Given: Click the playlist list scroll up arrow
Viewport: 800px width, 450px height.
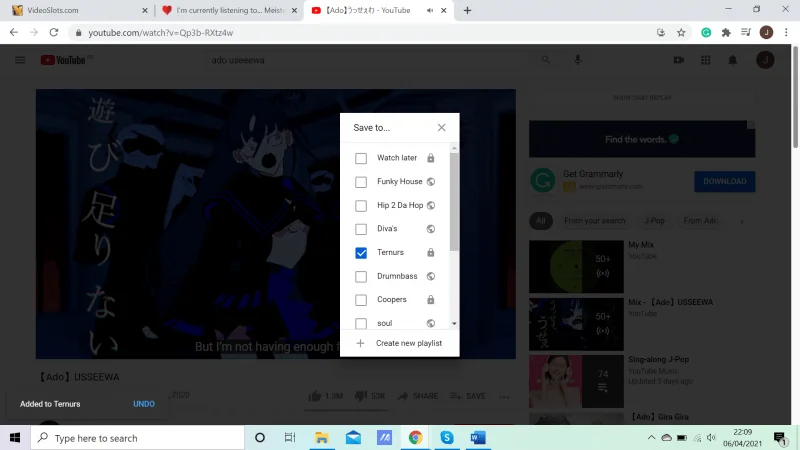Looking at the screenshot, I should (x=454, y=148).
